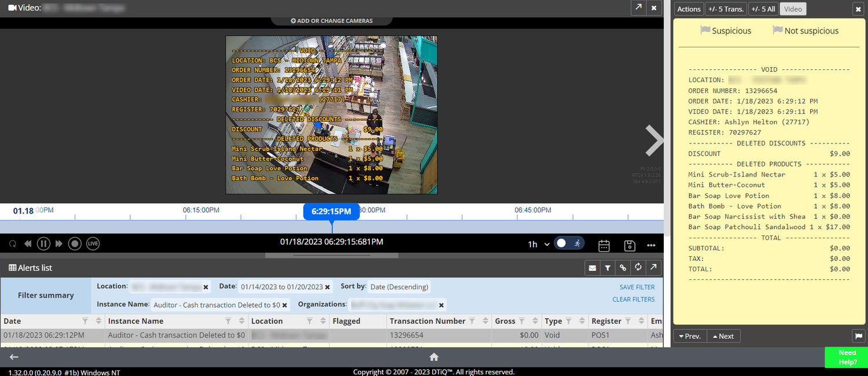Email the alerts list using the envelope icon
This screenshot has width=868, height=376.
pos(592,267)
